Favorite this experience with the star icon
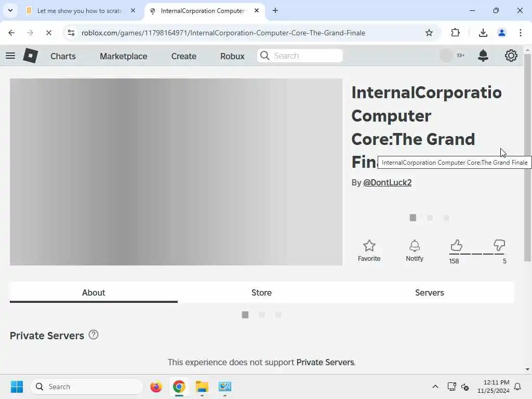532x399 pixels. 369,250
